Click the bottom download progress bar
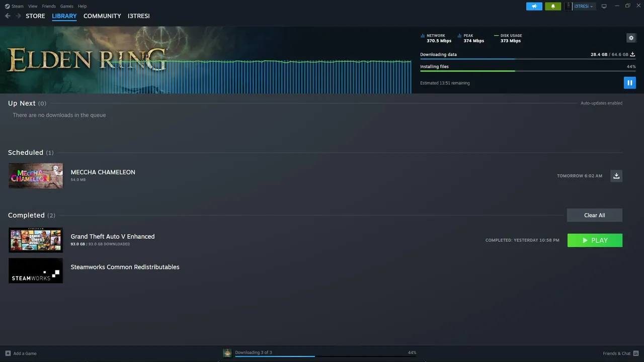This screenshot has height=362, width=644. [x=326, y=356]
